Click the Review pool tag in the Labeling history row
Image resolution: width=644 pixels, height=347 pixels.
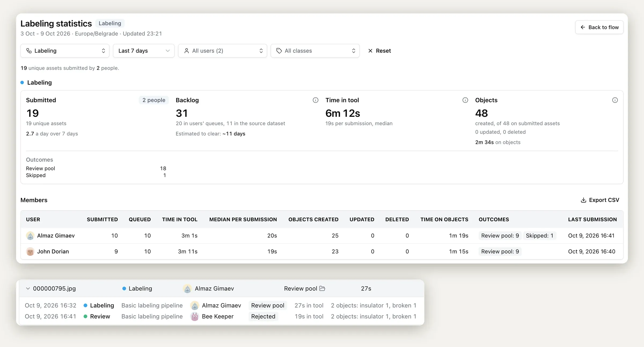268,306
